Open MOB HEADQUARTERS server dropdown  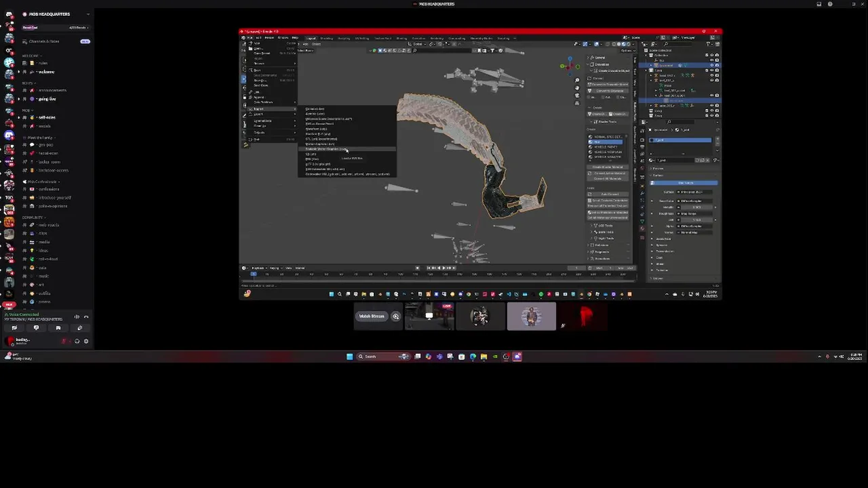pyautogui.click(x=56, y=14)
